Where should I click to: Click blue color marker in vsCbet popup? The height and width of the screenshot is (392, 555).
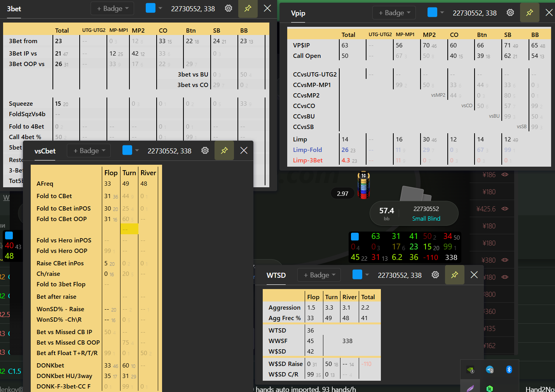(x=127, y=150)
